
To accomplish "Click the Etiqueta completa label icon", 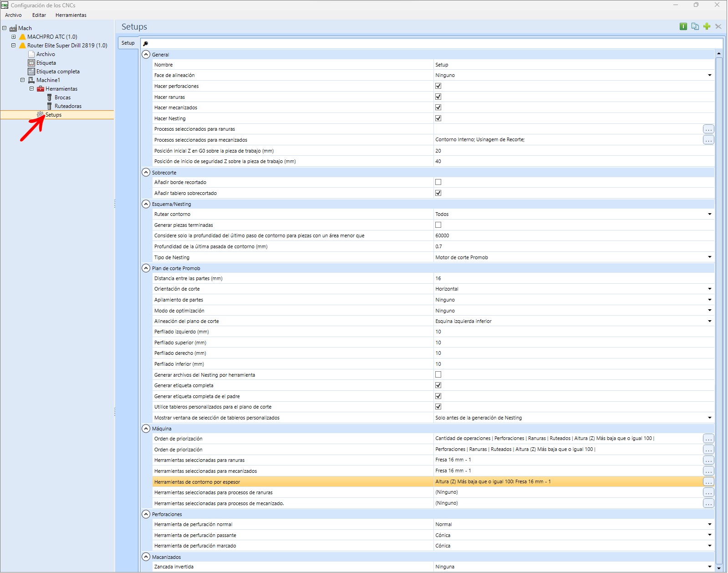I will (31, 72).
